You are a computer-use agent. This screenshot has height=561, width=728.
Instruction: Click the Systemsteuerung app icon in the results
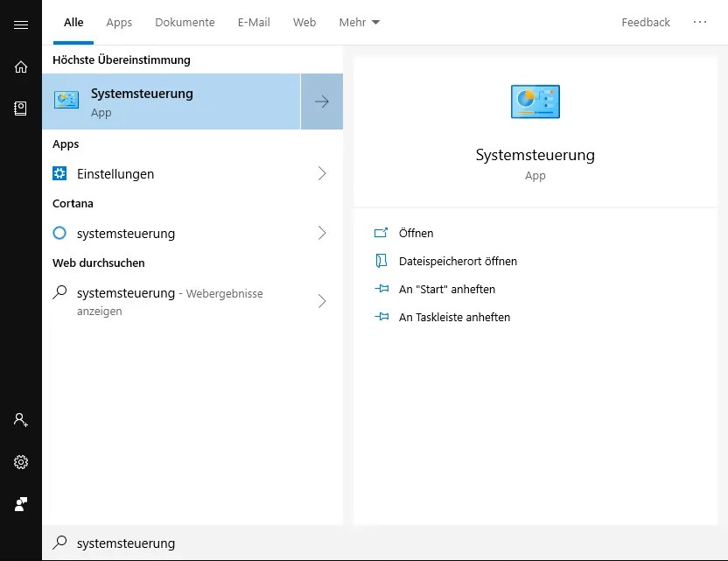tap(66, 100)
